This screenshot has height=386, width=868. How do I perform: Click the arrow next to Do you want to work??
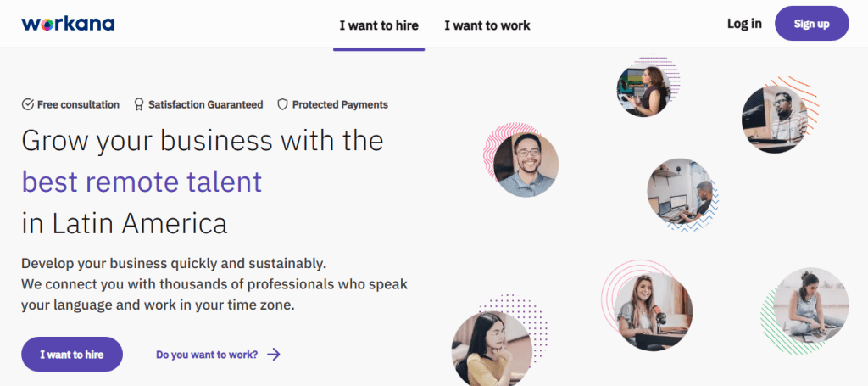tap(273, 355)
